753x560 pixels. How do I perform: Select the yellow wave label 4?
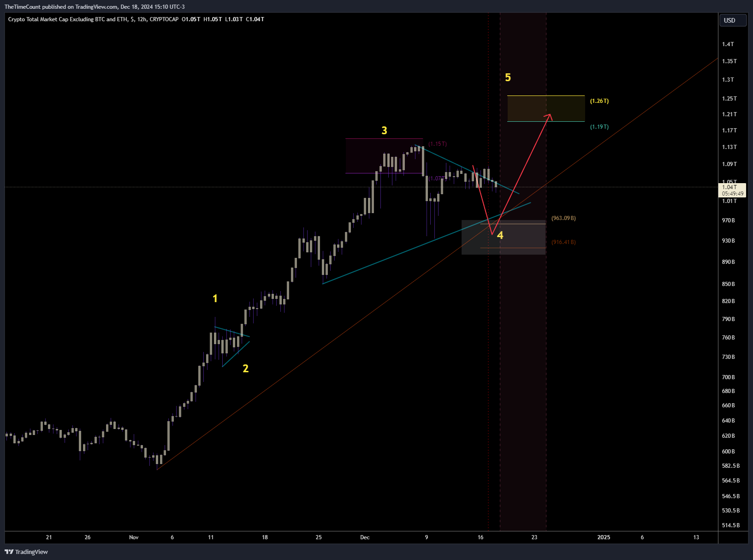(500, 235)
